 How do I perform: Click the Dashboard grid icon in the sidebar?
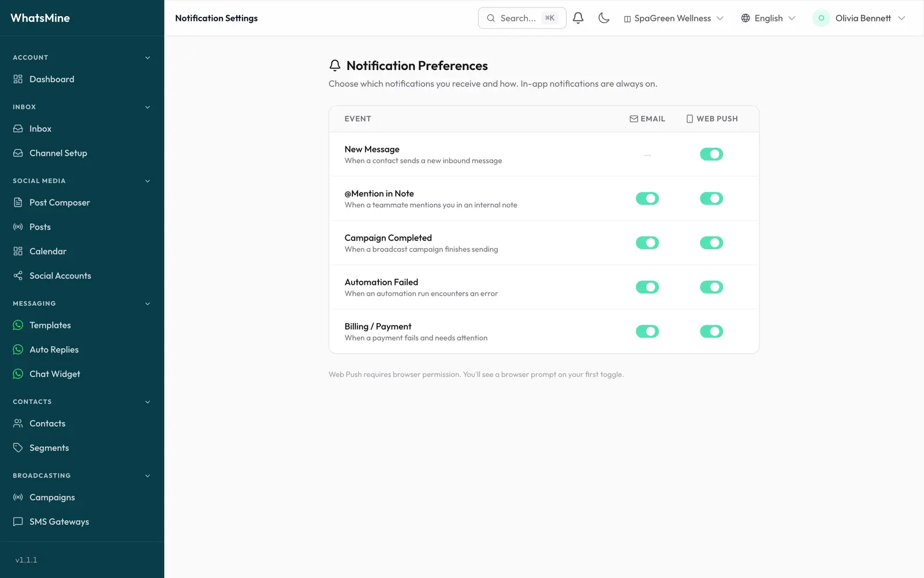tap(18, 79)
